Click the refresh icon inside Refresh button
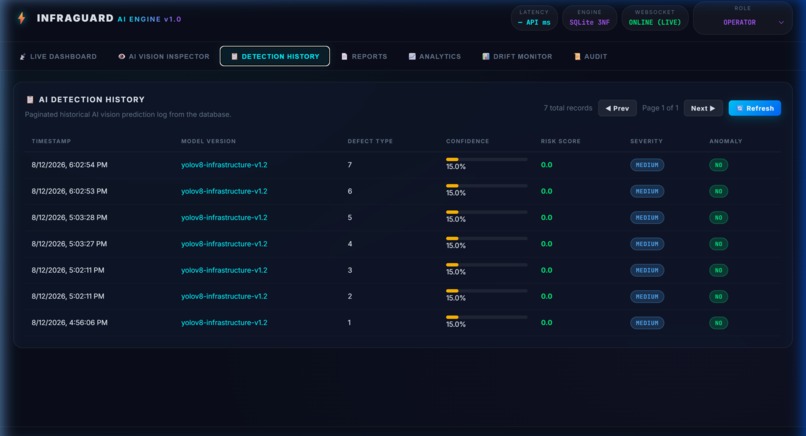This screenshot has width=806, height=436. pos(740,108)
